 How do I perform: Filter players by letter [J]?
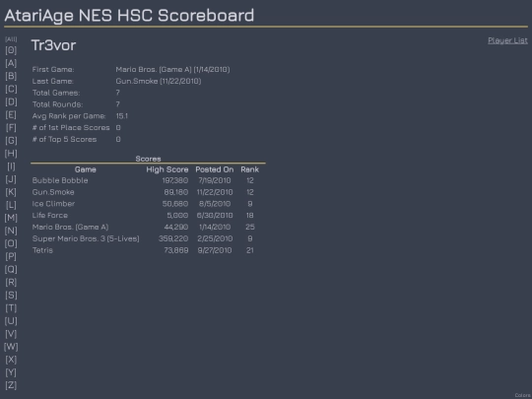click(11, 179)
